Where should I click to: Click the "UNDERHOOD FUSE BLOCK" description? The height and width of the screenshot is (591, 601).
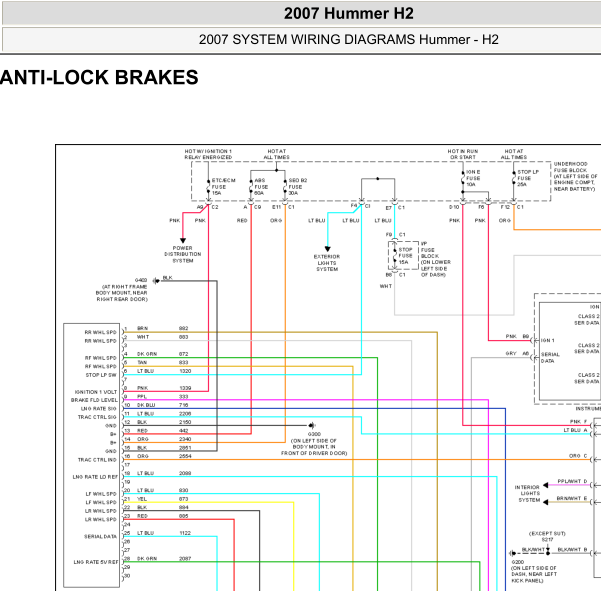coord(575,176)
